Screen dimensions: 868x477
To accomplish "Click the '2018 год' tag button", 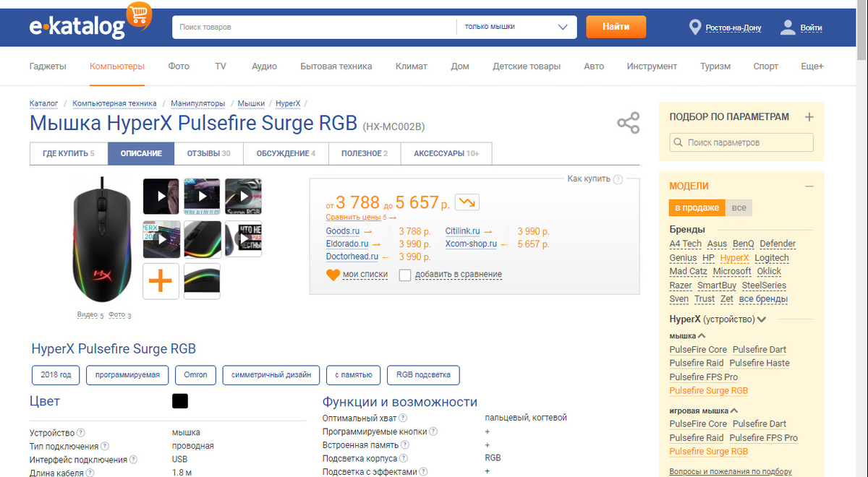I will pyautogui.click(x=56, y=375).
